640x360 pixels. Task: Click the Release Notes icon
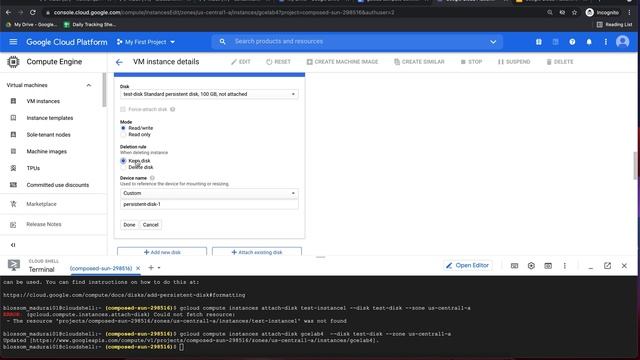(x=13, y=224)
